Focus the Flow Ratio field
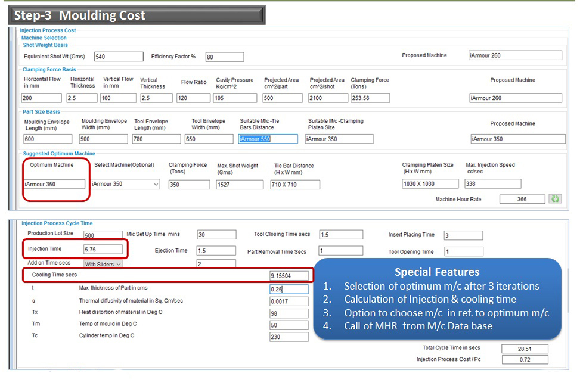Viewport: 580px width, 392px height. pos(194,98)
